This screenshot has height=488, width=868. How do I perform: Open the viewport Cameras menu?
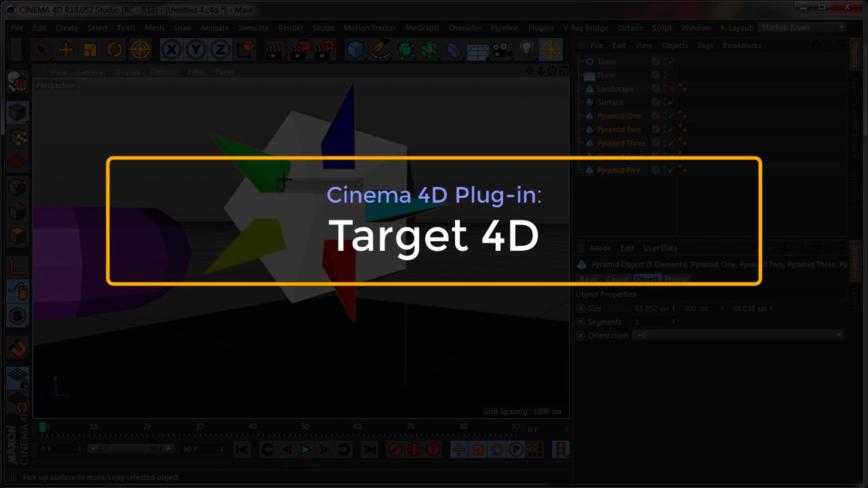(91, 72)
